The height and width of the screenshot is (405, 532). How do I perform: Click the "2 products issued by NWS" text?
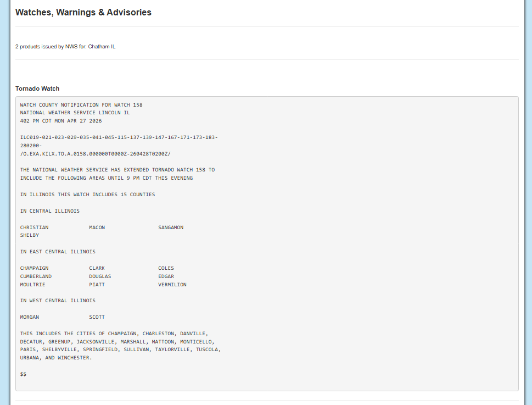click(65, 47)
